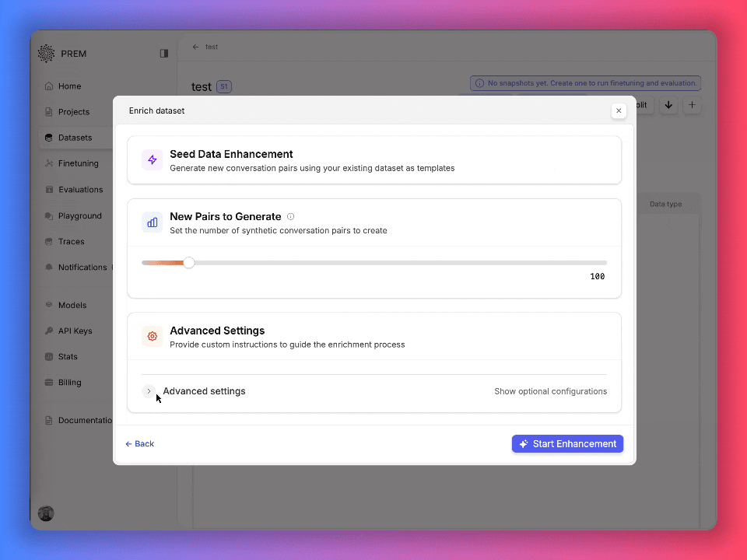Click the 100 slider value
The height and width of the screenshot is (560, 747).
pyautogui.click(x=598, y=277)
